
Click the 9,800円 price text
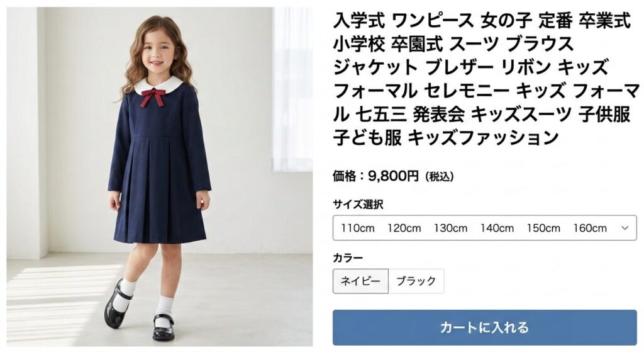coord(393,176)
